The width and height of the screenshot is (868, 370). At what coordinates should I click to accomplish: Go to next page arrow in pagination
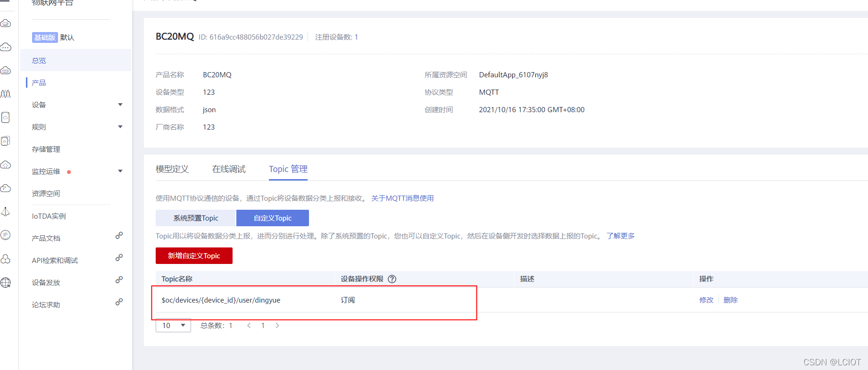pyautogui.click(x=277, y=325)
